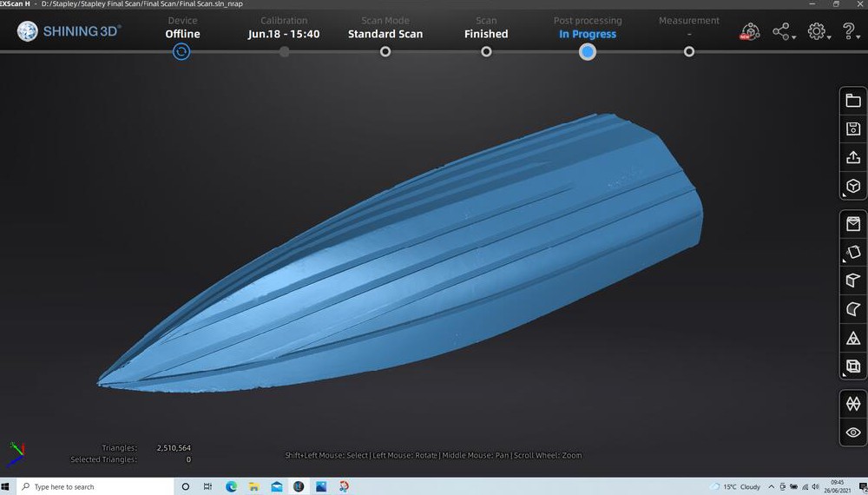Click the Device Offline refresh node
868x495 pixels.
point(181,52)
